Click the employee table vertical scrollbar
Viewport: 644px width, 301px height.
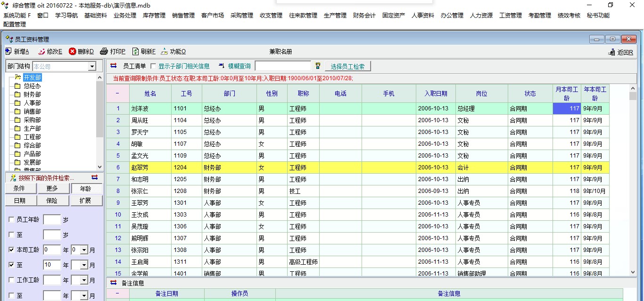633,179
